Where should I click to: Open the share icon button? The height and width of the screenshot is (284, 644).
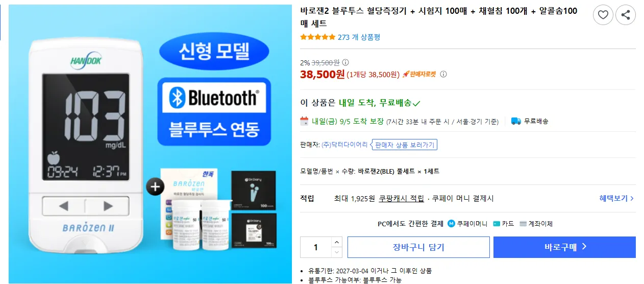626,15
